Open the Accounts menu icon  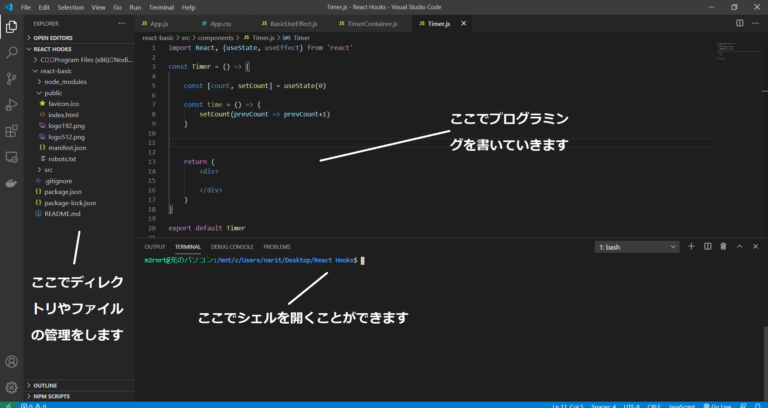pos(11,362)
